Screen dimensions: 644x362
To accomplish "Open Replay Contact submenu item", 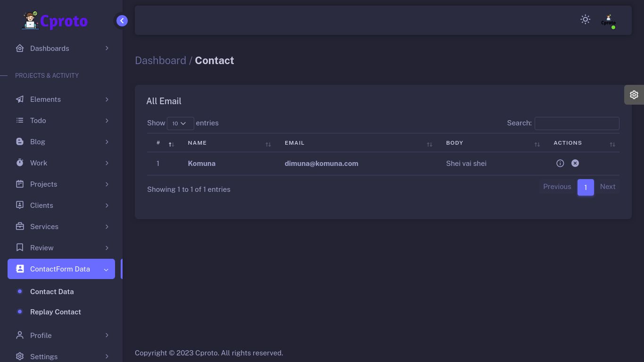I will pos(56,312).
